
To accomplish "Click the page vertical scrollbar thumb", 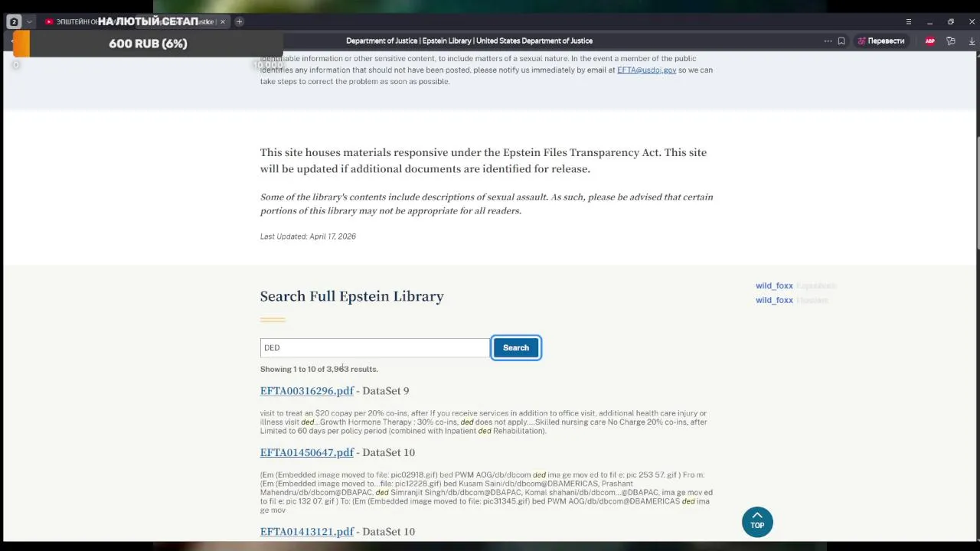I will 978,193.
